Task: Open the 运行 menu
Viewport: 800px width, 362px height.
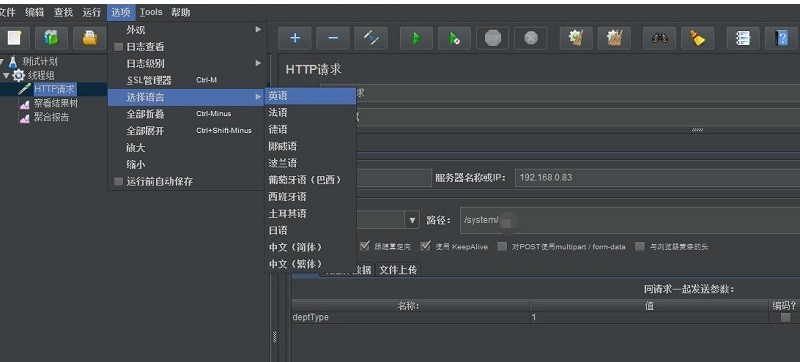Action: [92, 12]
